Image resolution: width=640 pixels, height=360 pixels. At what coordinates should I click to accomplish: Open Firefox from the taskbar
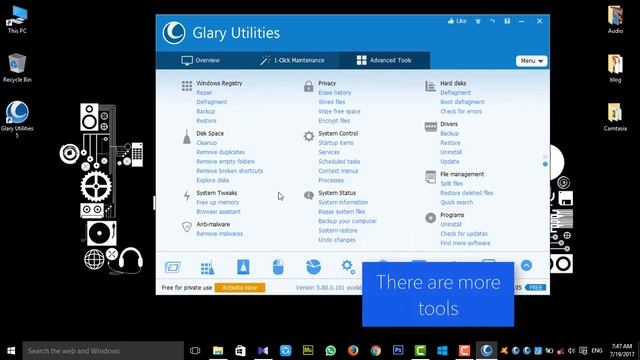353,351
